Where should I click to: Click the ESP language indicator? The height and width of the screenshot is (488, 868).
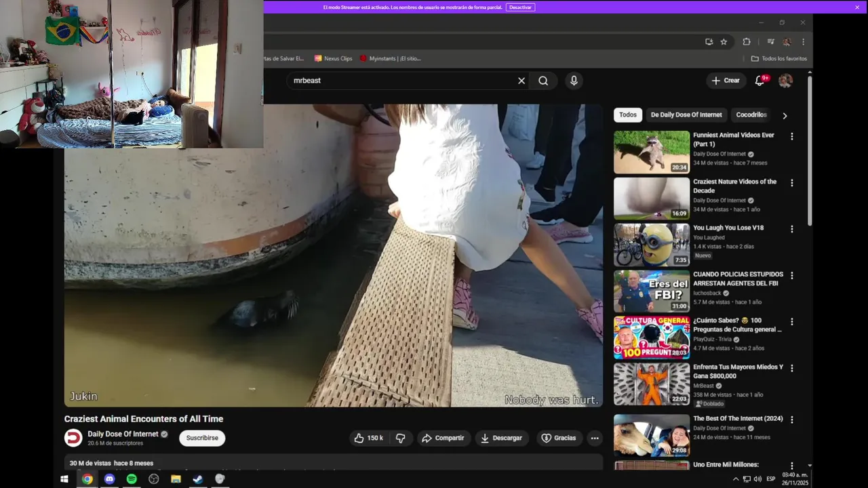[771, 479]
